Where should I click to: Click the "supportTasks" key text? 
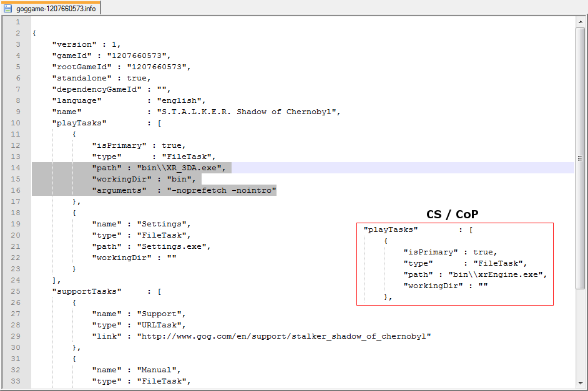(x=87, y=291)
